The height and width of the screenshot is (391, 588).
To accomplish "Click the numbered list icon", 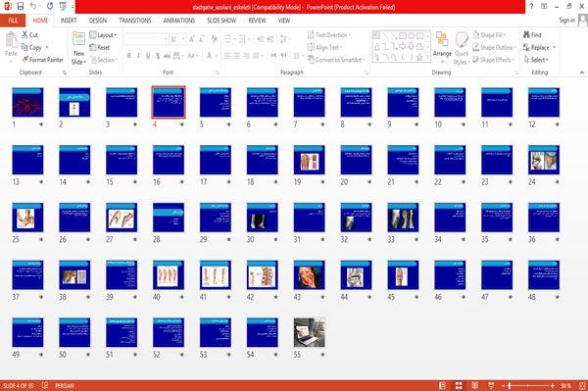I will tap(242, 39).
